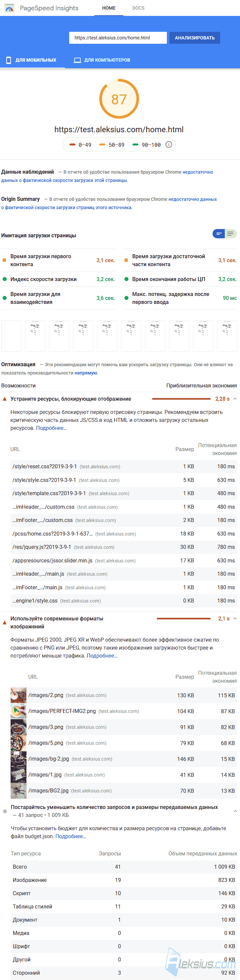Click the laptop icon in the desktop tab
Viewport: 240px width, 980px height.
[x=77, y=60]
